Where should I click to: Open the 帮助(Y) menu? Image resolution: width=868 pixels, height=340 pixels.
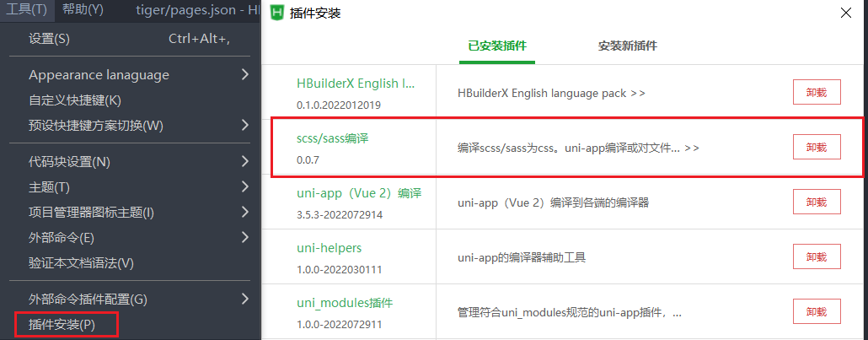pyautogui.click(x=83, y=10)
